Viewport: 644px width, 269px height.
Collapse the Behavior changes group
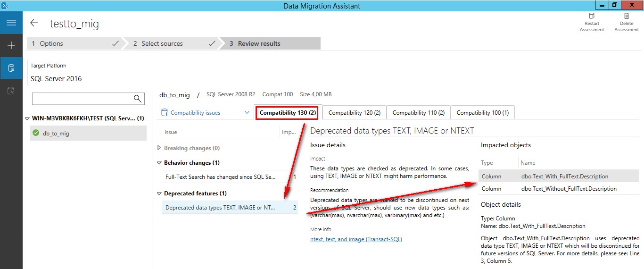click(159, 163)
